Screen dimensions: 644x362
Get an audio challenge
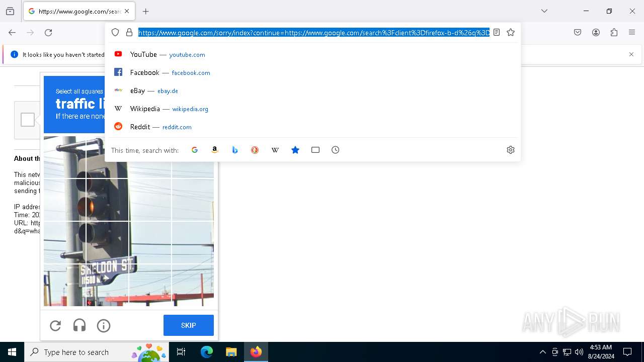[x=79, y=326]
